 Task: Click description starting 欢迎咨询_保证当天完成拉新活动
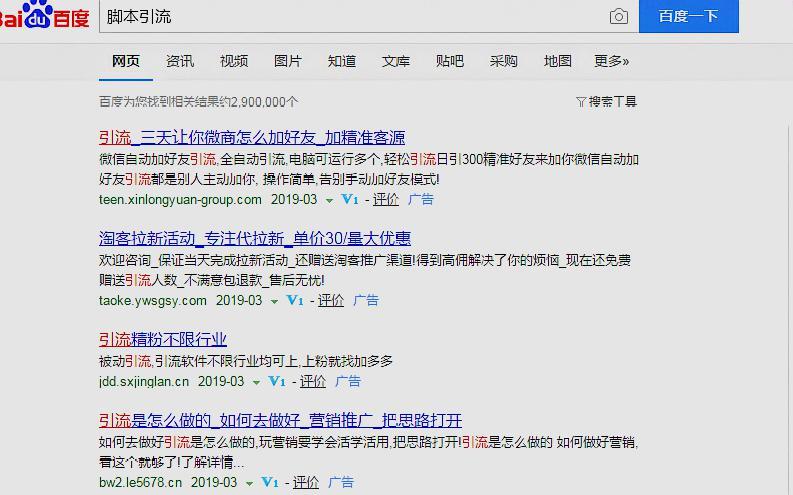coord(365,271)
